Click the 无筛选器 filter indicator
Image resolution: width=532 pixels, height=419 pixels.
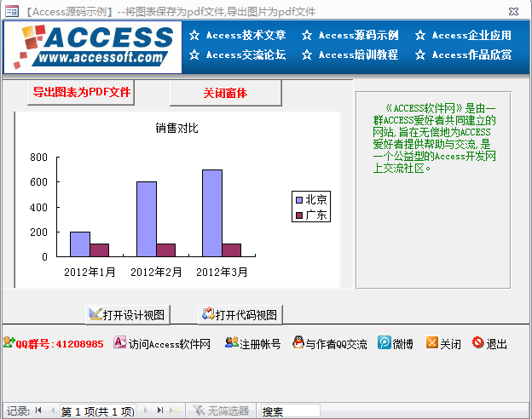tap(221, 410)
